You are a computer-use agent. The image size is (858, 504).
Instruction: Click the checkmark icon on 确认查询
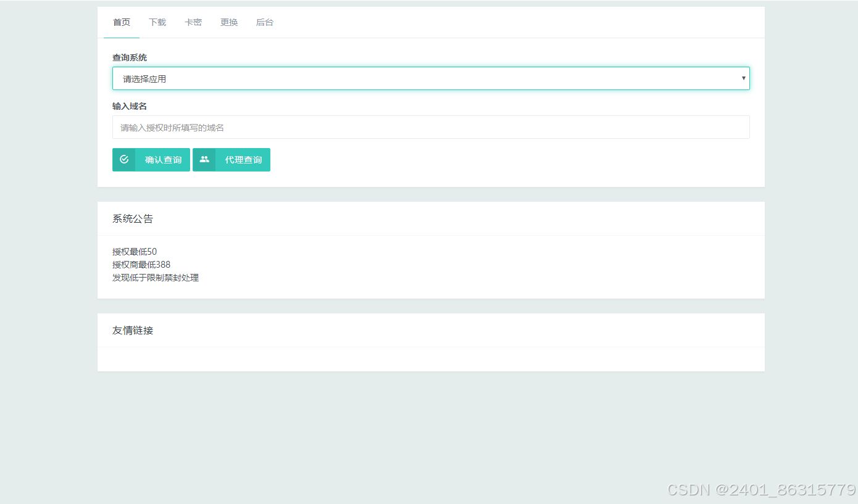pos(124,160)
